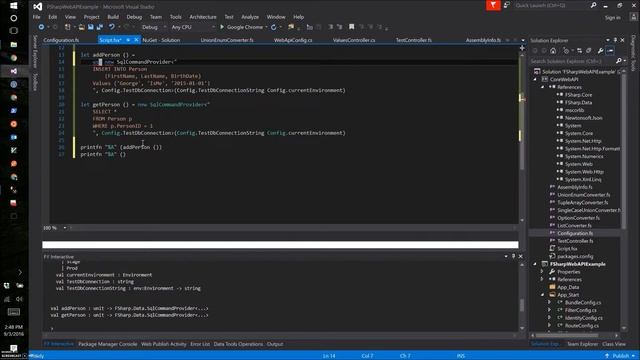
Task: Click the Bookmark toolbar icon
Action: point(351,27)
